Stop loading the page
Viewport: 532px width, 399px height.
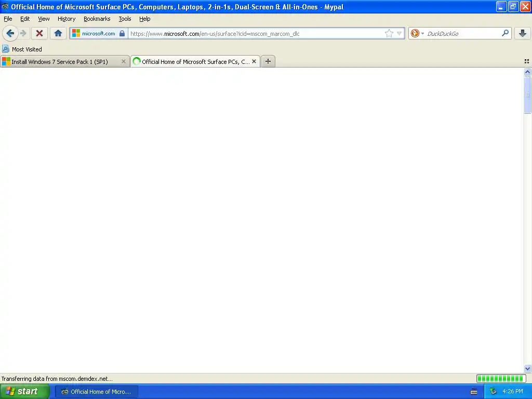[x=39, y=33]
